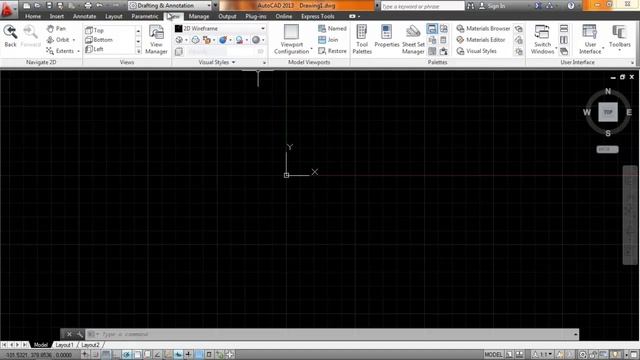The width and height of the screenshot is (640, 360).
Task: Expand the Extents zoom dropdown arrow
Action: coord(78,51)
